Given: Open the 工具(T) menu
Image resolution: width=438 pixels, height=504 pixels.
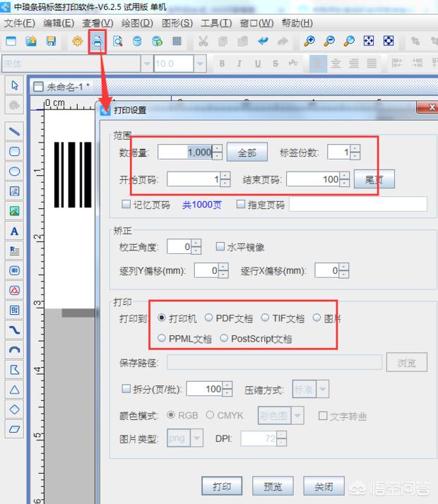Looking at the screenshot, I should 216,23.
